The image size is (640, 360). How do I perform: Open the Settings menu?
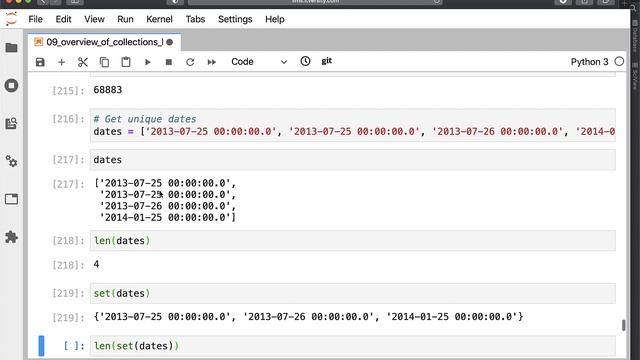235,19
